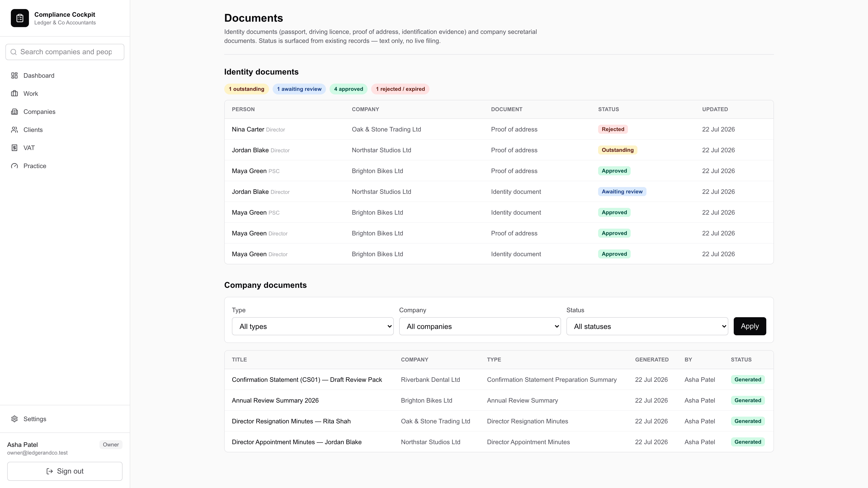This screenshot has height=488, width=868.
Task: Click Oak & Stone Trading Ltd in Nina Carter's row
Action: (x=387, y=129)
